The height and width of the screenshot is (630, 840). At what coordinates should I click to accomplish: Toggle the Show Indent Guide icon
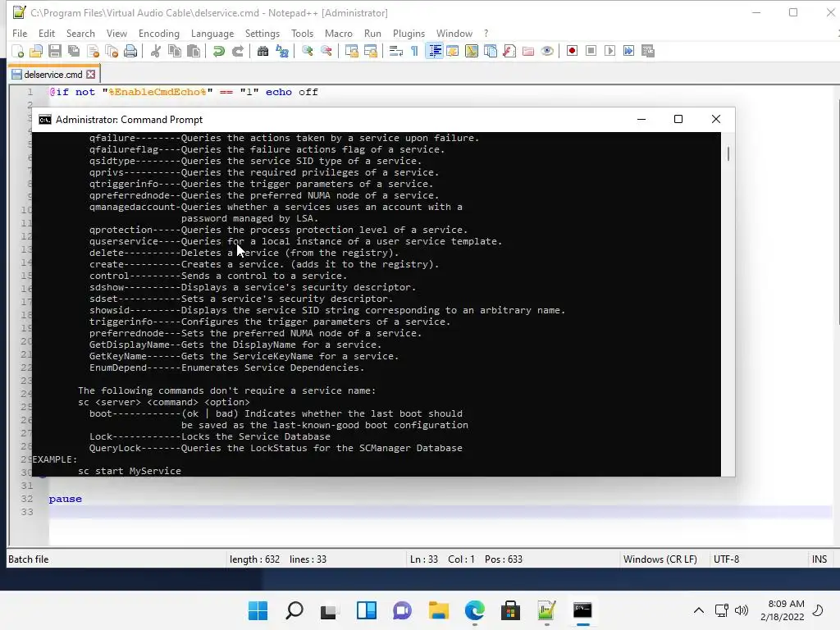click(x=435, y=51)
